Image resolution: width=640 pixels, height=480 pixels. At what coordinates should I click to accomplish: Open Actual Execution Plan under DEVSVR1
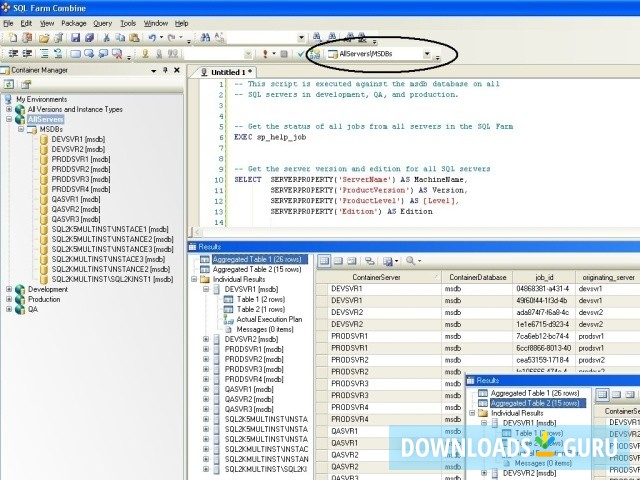[x=270, y=319]
